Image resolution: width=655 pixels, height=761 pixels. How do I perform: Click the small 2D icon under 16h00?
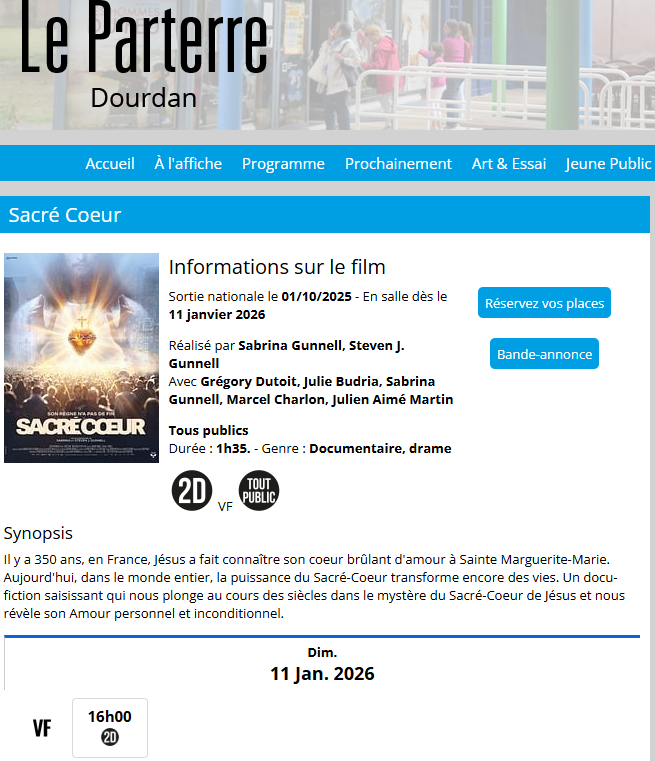click(x=110, y=738)
